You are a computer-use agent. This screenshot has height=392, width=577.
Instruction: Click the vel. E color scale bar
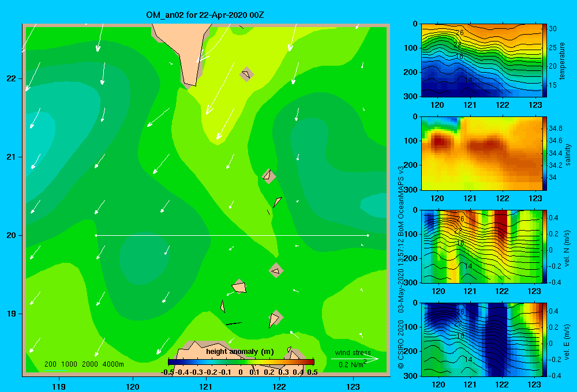coord(545,340)
